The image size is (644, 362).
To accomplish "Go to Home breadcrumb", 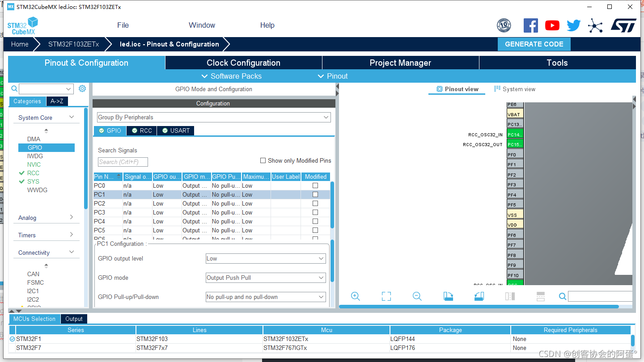I will pyautogui.click(x=20, y=44).
